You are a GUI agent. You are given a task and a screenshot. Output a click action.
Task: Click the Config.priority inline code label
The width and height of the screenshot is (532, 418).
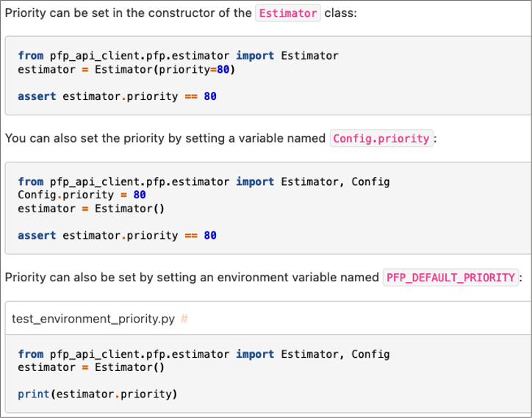tap(382, 138)
